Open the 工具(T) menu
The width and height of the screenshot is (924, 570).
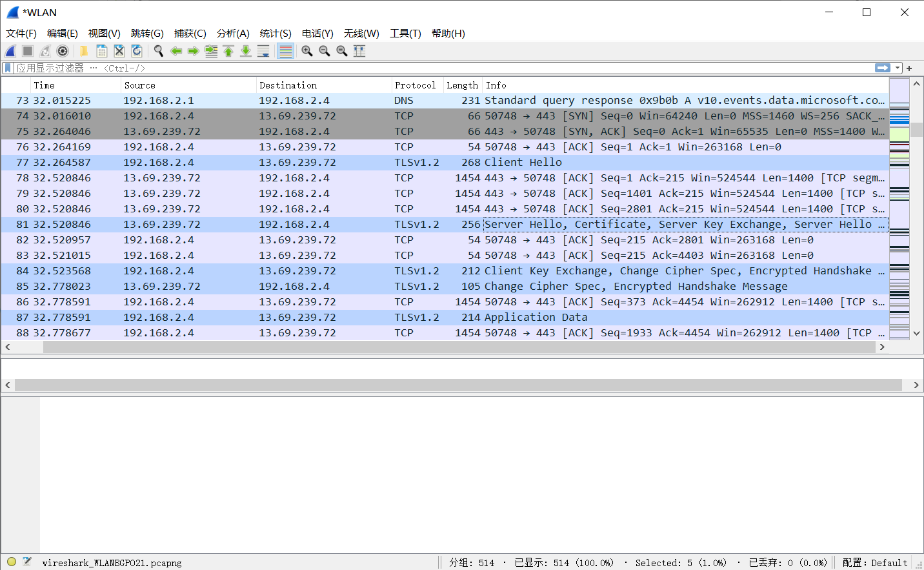click(x=405, y=33)
